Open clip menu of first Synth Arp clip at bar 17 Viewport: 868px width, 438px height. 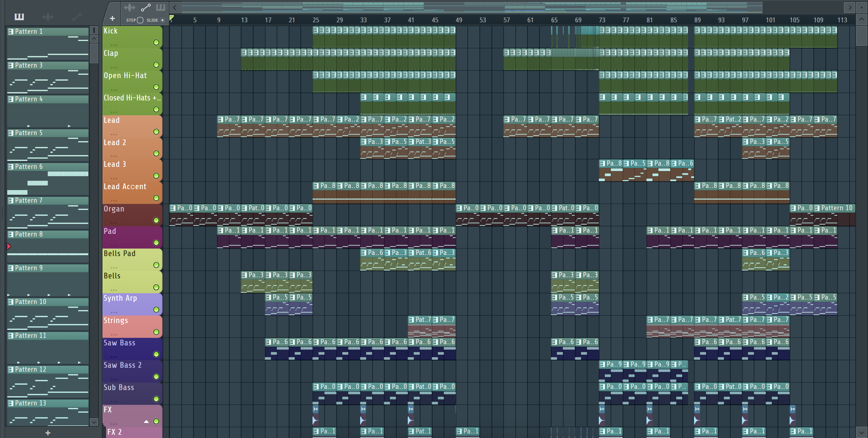(269, 297)
